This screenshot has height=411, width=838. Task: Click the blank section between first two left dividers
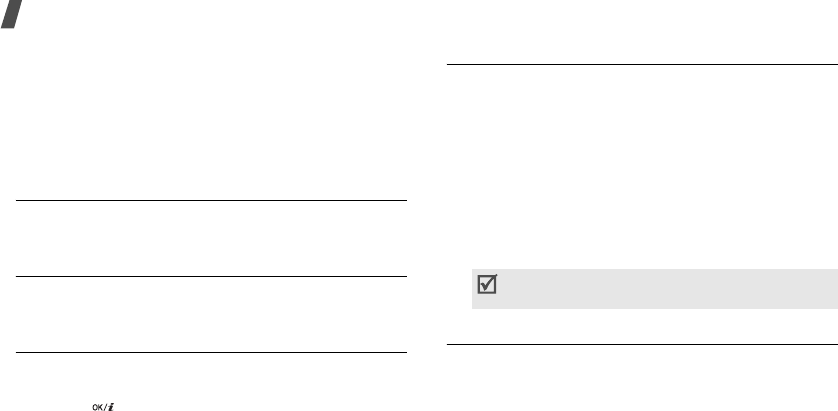click(212, 239)
